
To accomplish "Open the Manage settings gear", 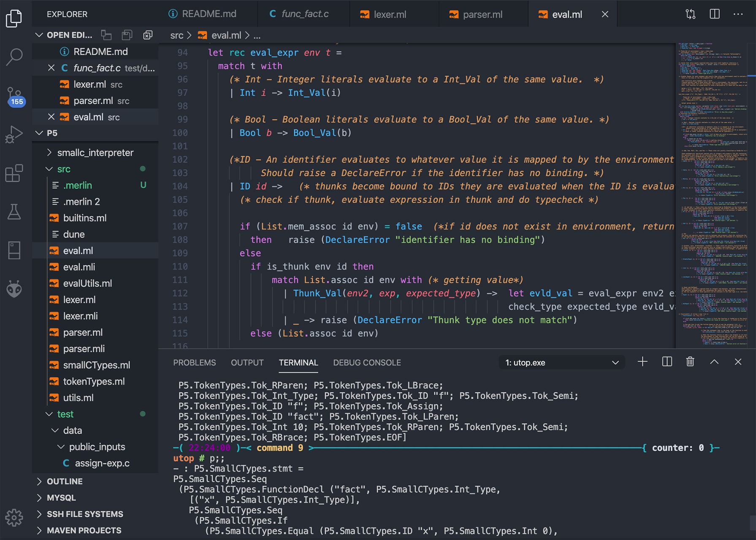I will tap(14, 518).
